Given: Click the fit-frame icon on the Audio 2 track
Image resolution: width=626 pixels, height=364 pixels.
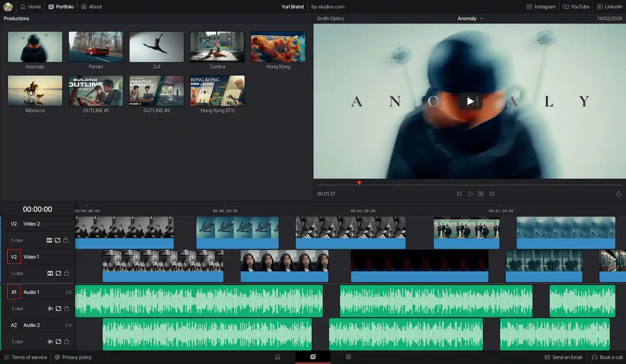Looking at the screenshot, I should (x=58, y=342).
